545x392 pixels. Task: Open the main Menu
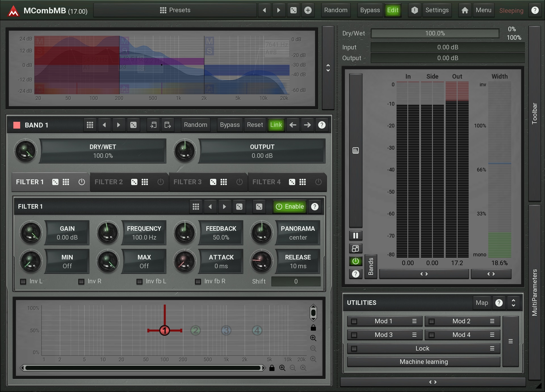(x=483, y=11)
